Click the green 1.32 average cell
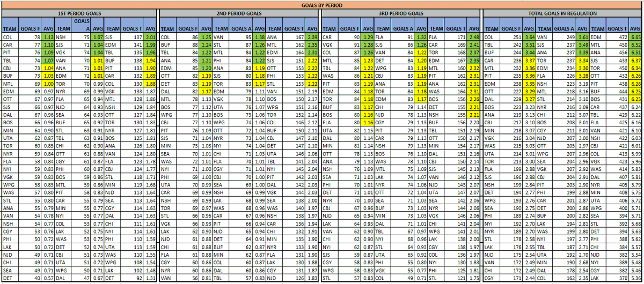The image size is (644, 284). 421,38
